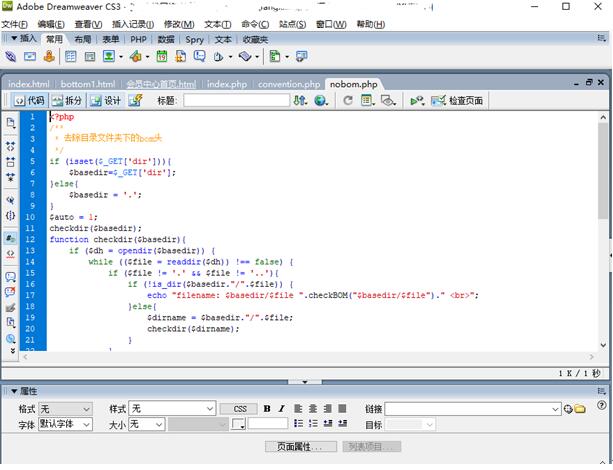The width and height of the screenshot is (613, 470).
Task: Switch to Code view (代码)
Action: (29, 100)
